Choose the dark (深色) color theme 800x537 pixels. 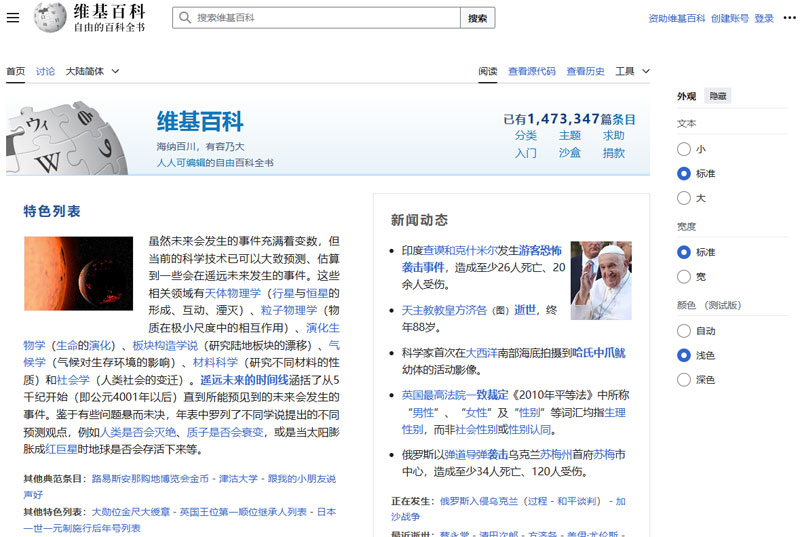(x=684, y=379)
